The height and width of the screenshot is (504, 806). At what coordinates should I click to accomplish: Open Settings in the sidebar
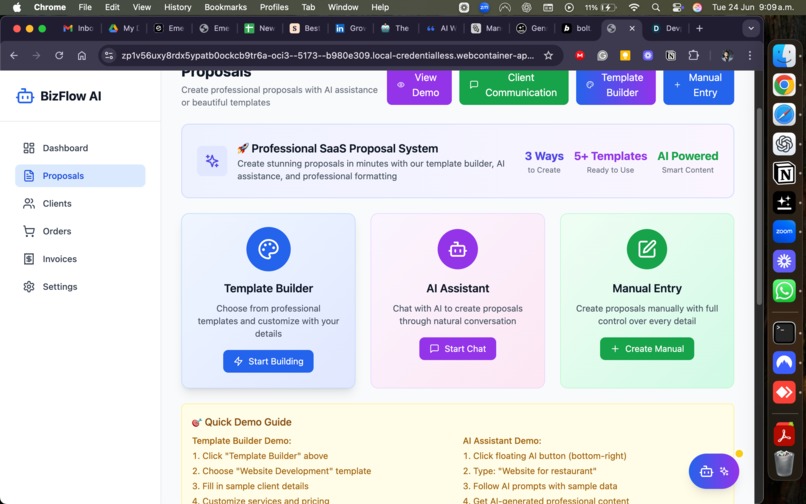[x=80, y=287]
